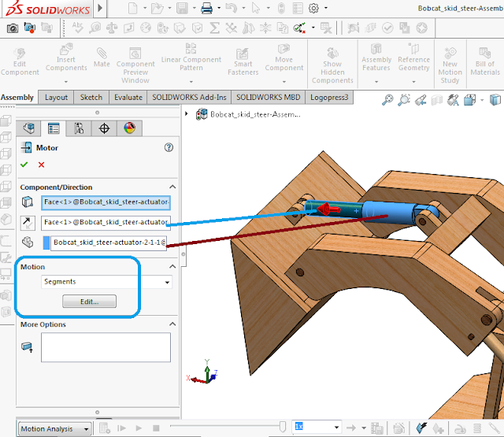The height and width of the screenshot is (437, 504).
Task: Select the Move Component tool
Action: tap(283, 57)
